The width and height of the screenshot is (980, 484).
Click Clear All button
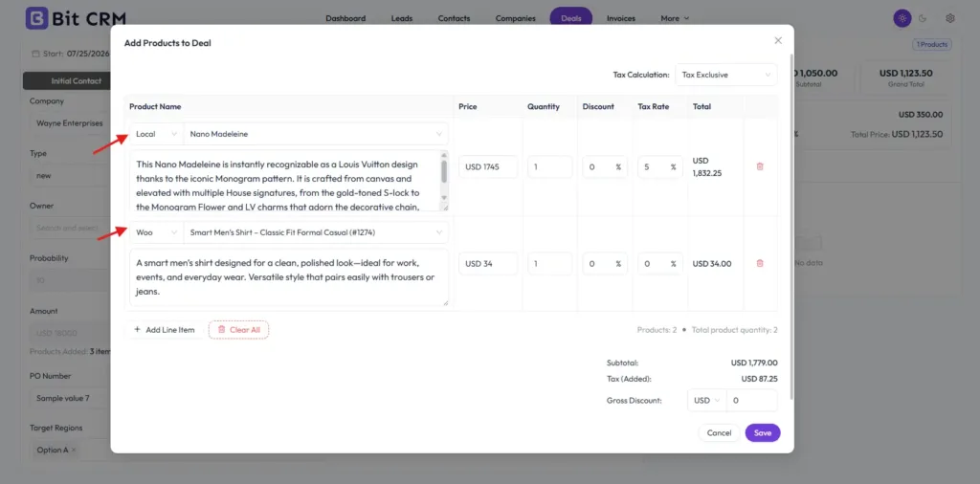(x=238, y=330)
